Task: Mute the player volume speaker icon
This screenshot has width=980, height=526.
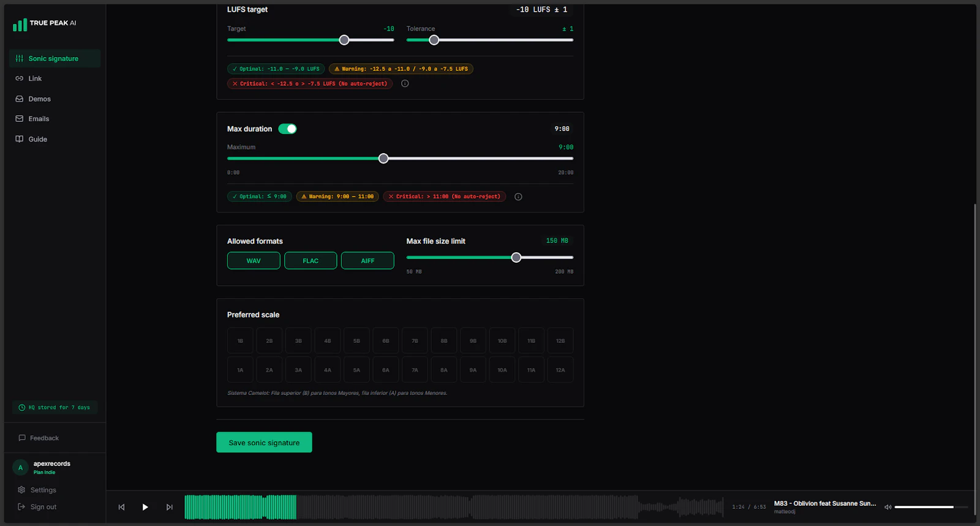Action: coord(888,507)
